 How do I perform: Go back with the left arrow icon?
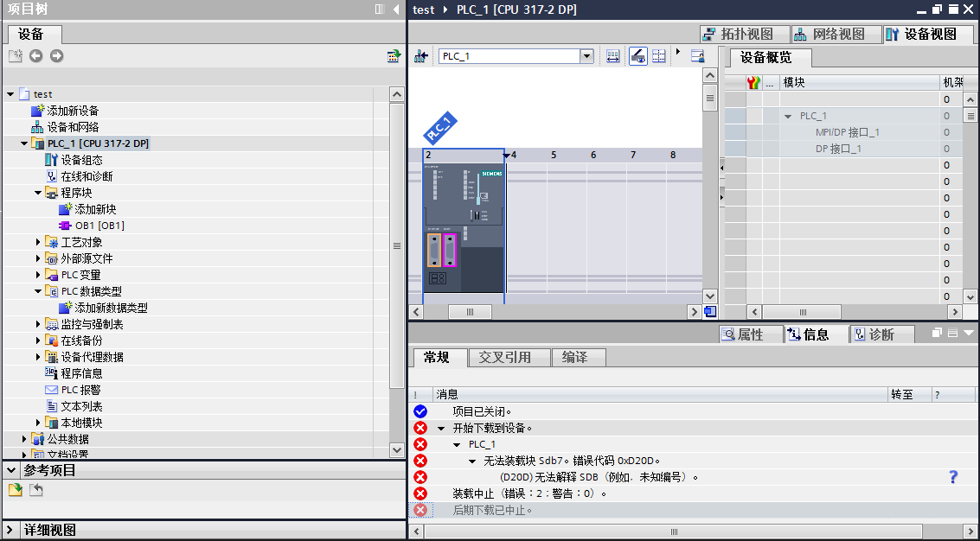pos(36,56)
